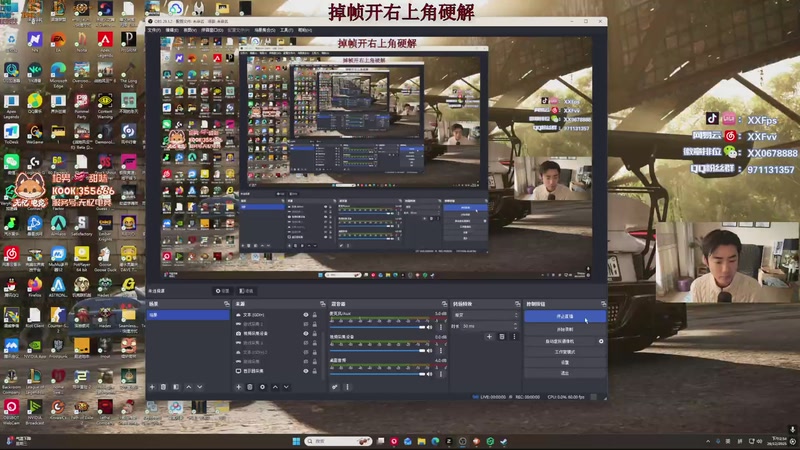Screen dimensions: 800x450
Task: Remove transition with the trash icon
Action: tap(502, 337)
